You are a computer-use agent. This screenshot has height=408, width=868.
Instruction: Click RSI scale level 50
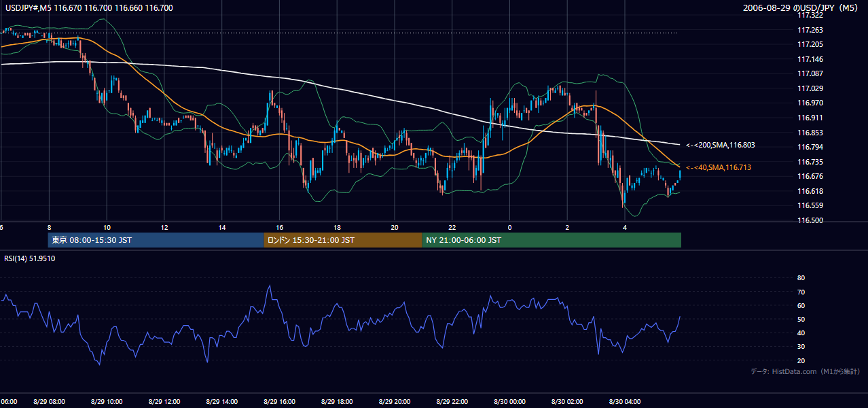pyautogui.click(x=801, y=319)
